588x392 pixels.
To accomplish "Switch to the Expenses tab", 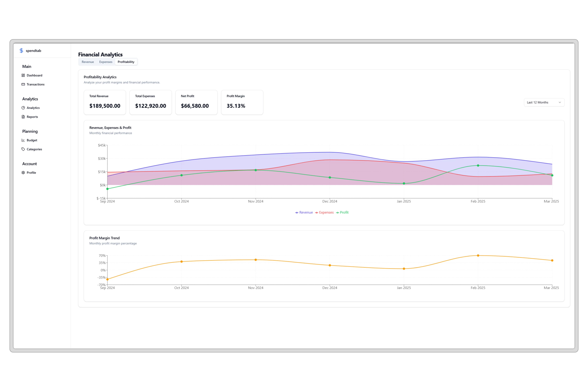I will point(106,62).
